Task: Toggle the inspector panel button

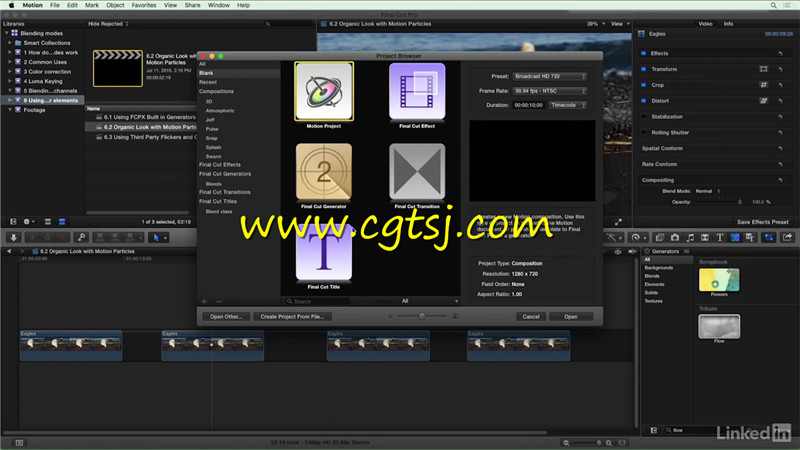Action: tap(769, 238)
